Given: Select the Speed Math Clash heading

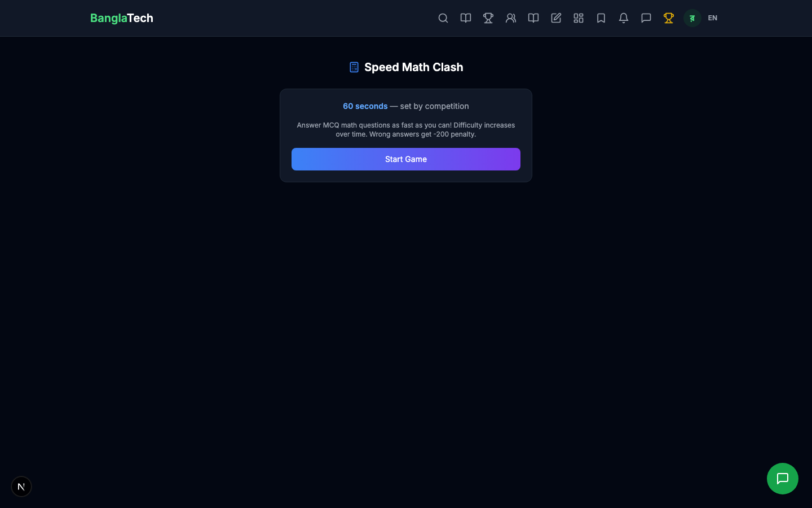Looking at the screenshot, I should click(x=413, y=67).
